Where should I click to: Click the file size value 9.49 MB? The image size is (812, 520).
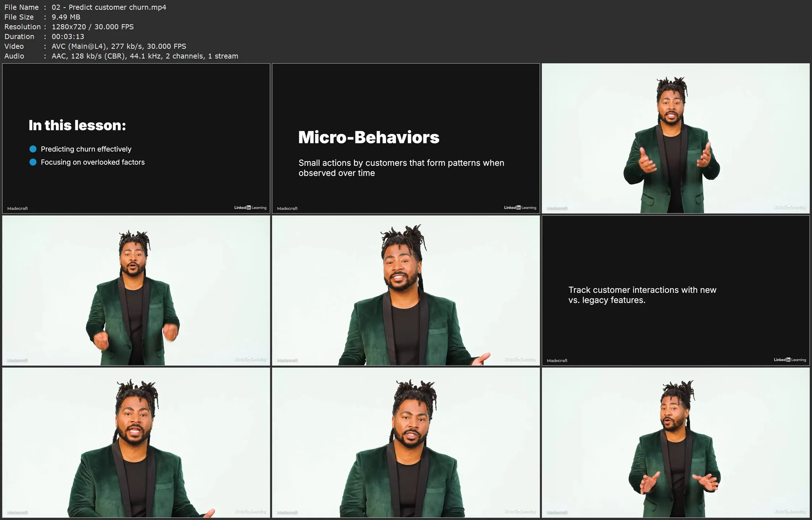66,17
